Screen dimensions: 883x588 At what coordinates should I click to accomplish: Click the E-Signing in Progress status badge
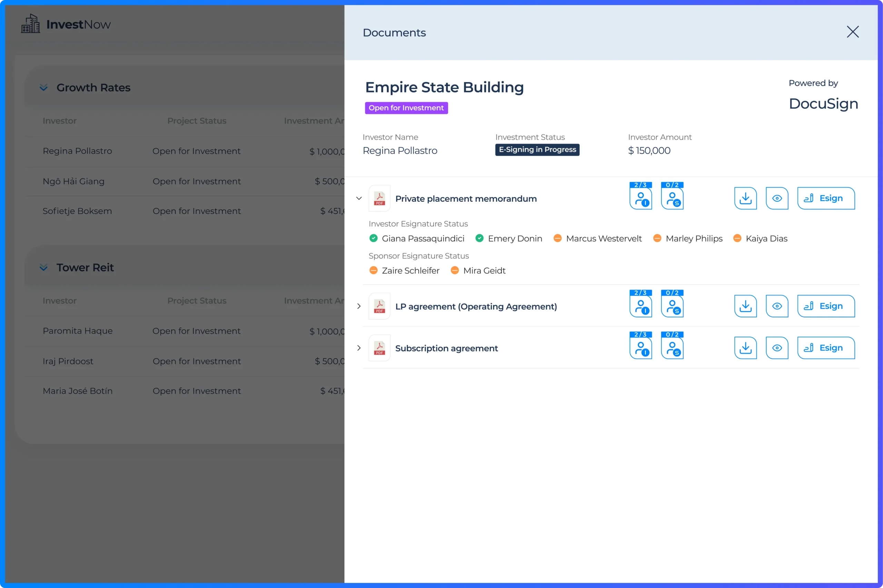[x=537, y=150]
